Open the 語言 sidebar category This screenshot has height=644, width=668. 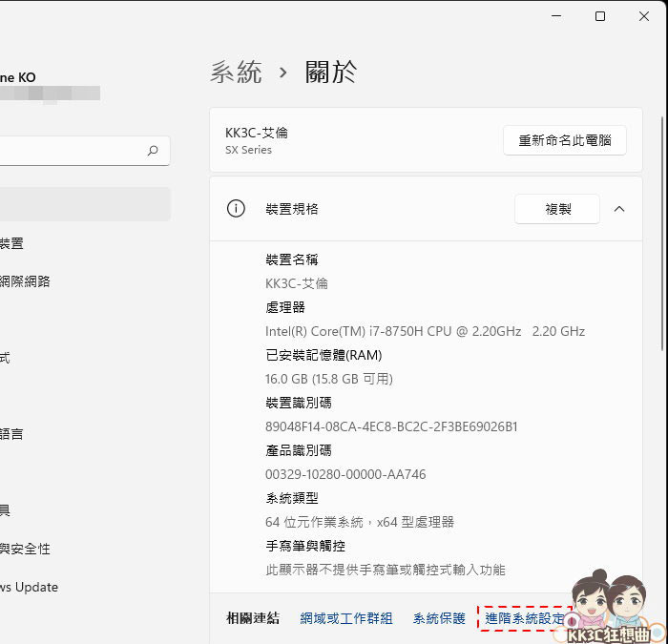pos(11,434)
